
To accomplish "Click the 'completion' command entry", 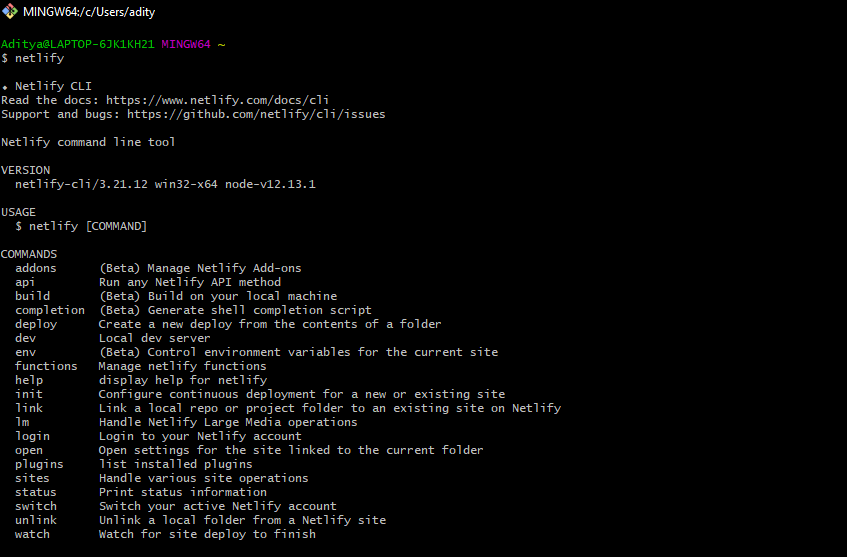I will [50, 310].
